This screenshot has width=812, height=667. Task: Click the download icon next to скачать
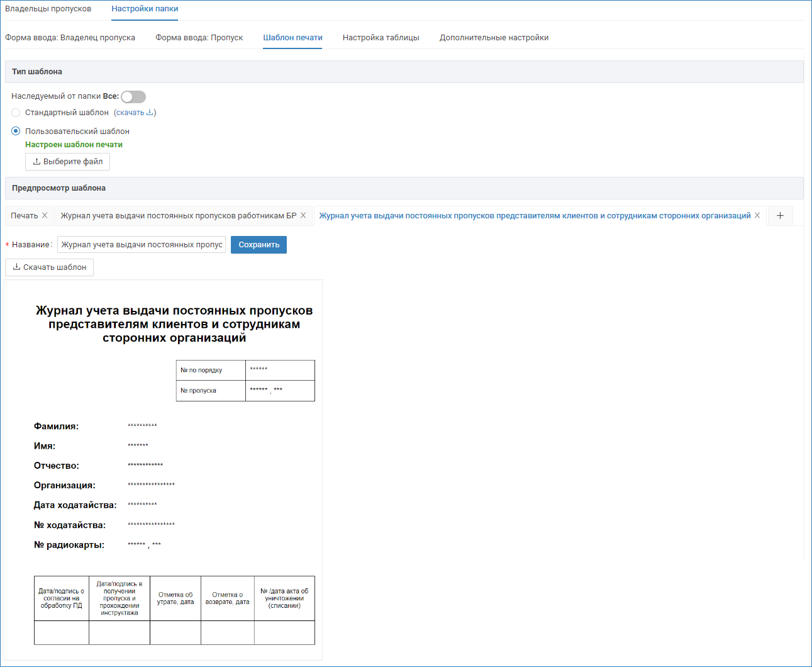(150, 113)
